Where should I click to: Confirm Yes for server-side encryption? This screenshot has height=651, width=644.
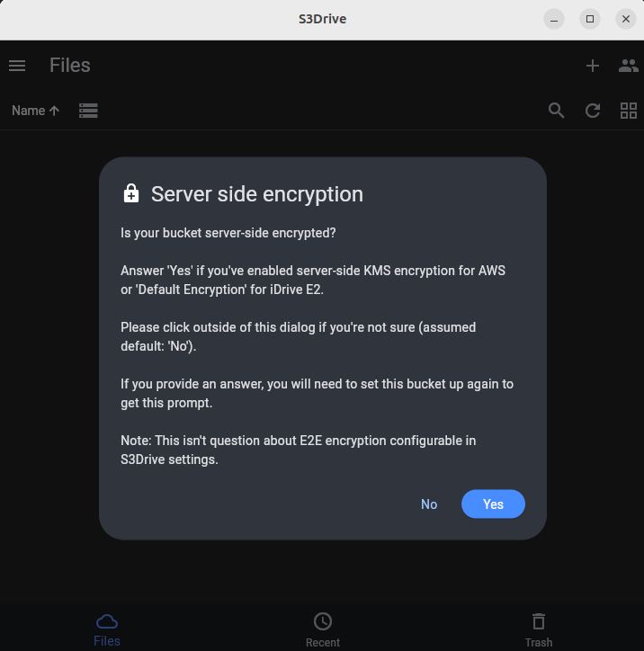pyautogui.click(x=493, y=504)
